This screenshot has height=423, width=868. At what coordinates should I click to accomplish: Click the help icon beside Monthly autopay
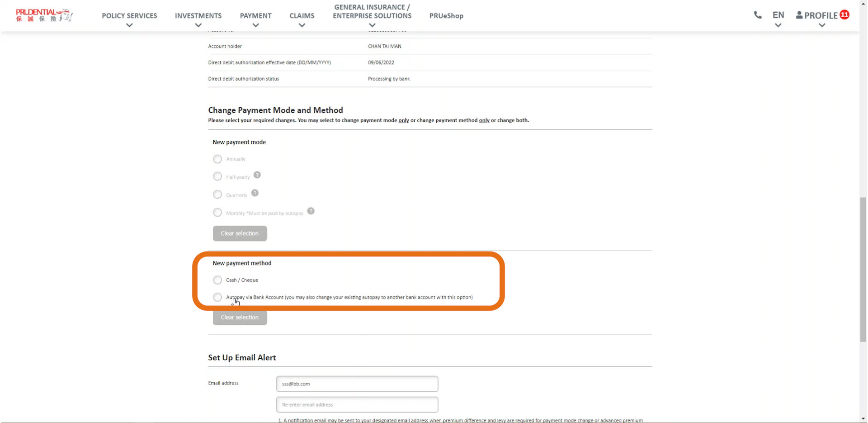[x=311, y=210]
